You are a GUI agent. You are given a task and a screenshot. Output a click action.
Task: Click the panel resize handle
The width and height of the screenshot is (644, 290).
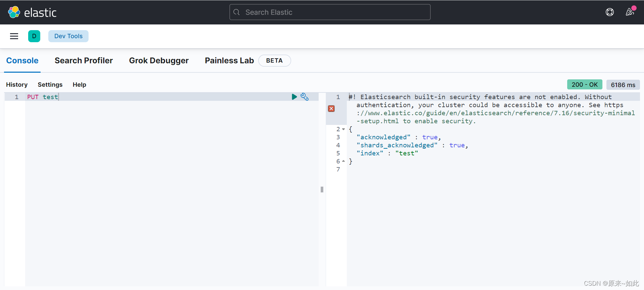[322, 190]
